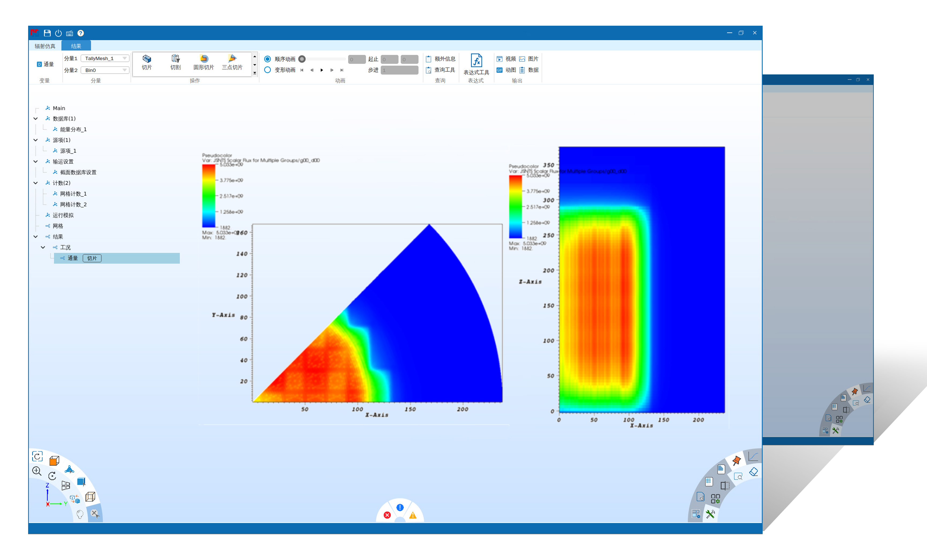Screen dimensions: 927x560
Task: Click the save disk icon in title bar
Action: pyautogui.click(x=47, y=33)
